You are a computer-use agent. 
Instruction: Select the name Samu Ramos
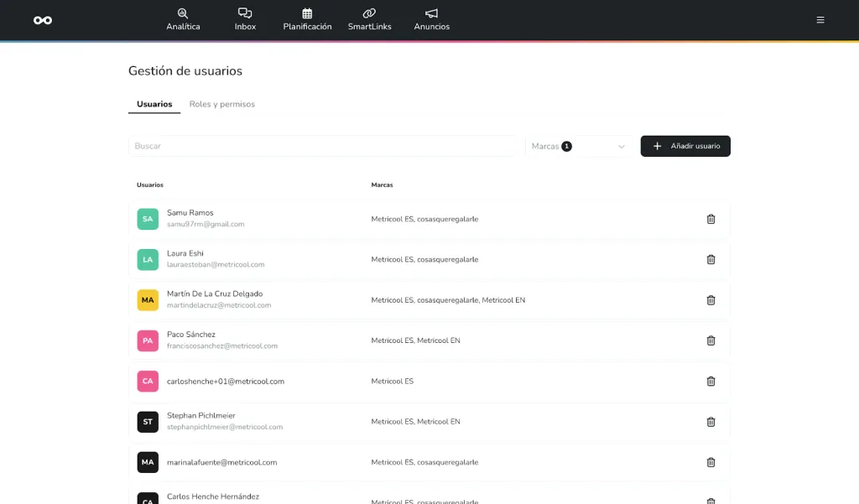pos(190,212)
